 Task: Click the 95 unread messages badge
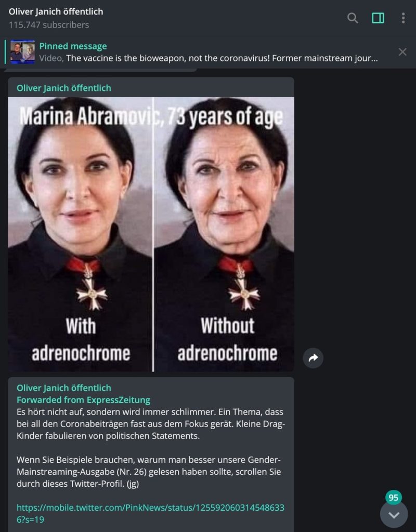tap(394, 497)
